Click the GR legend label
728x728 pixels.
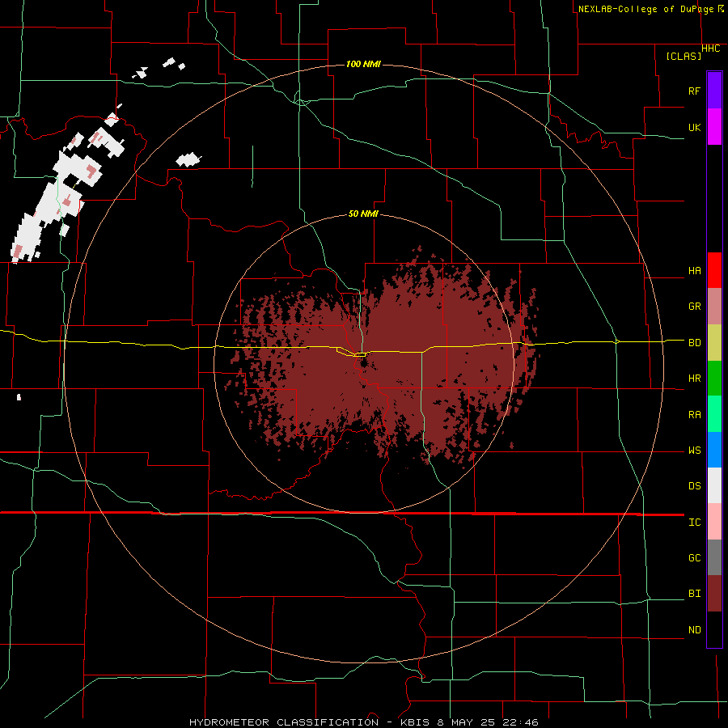[x=694, y=307]
